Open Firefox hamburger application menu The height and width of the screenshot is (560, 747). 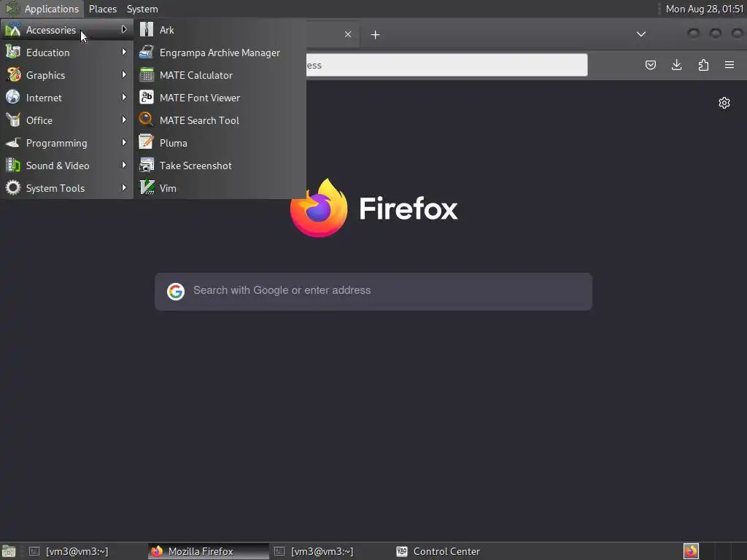point(729,65)
